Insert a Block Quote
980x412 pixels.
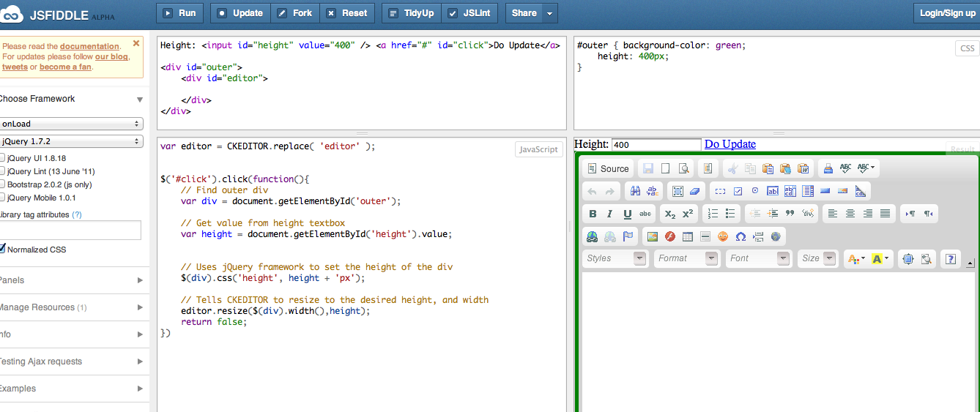pyautogui.click(x=790, y=214)
